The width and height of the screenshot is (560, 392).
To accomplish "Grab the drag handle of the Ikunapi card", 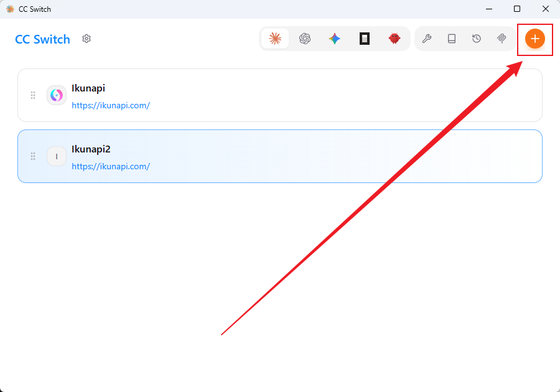I will tap(33, 95).
